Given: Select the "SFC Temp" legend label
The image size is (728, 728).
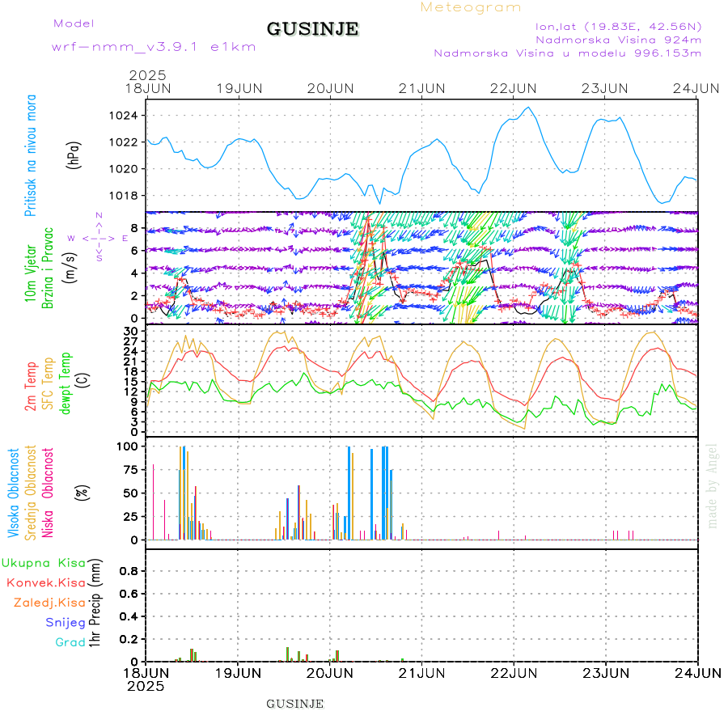Looking at the screenshot, I should (x=48, y=383).
